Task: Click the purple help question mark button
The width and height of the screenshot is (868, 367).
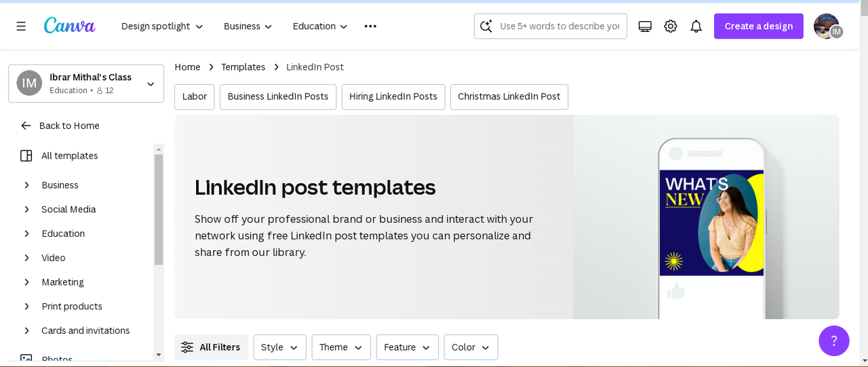Action: [833, 341]
